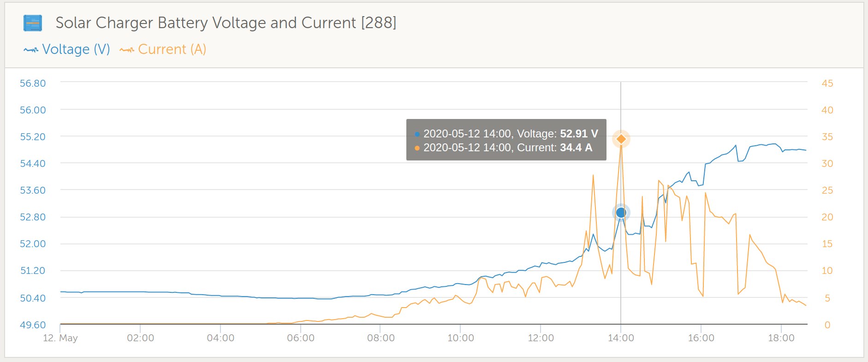Click the 18:00 time axis label
This screenshot has height=362, width=868.
tap(781, 338)
